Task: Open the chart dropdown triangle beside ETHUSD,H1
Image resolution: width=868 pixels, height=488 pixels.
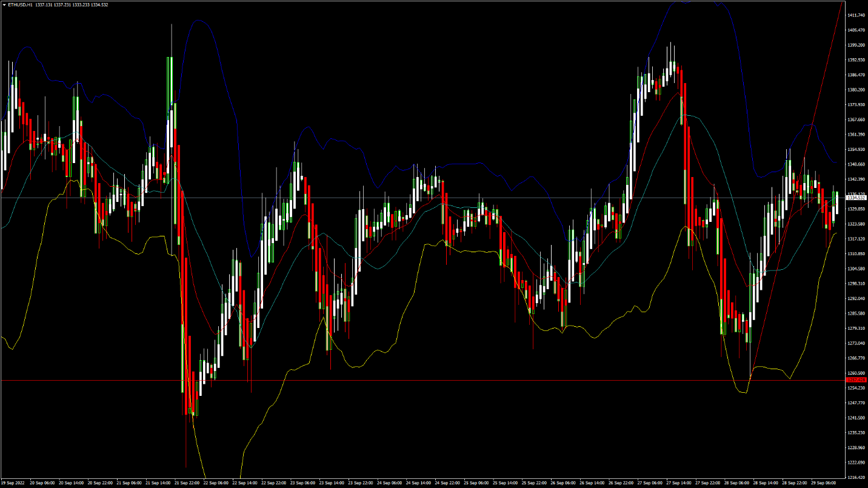Action: pyautogui.click(x=4, y=5)
